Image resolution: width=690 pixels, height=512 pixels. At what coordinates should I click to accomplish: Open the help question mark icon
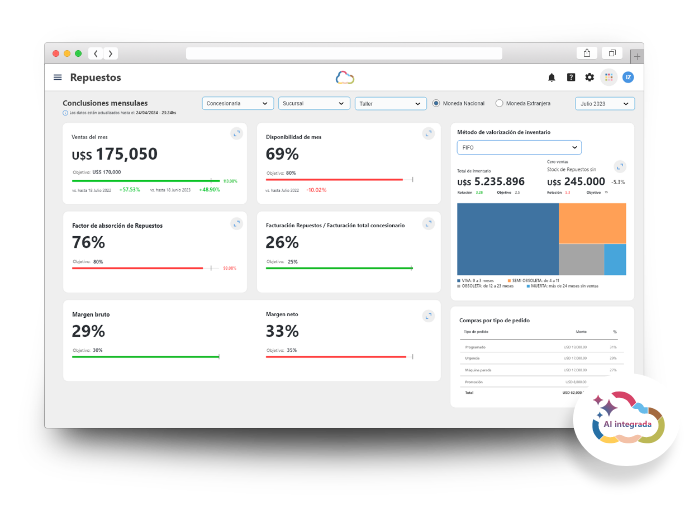(x=571, y=77)
